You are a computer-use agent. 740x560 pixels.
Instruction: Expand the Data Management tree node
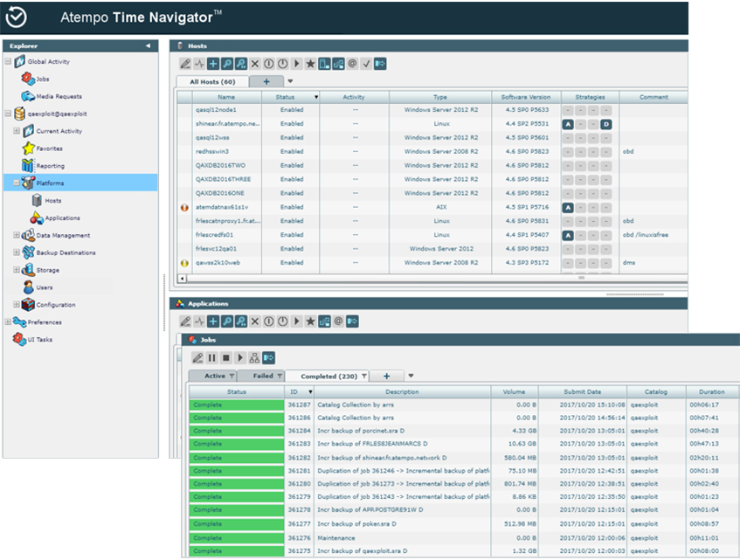15,235
